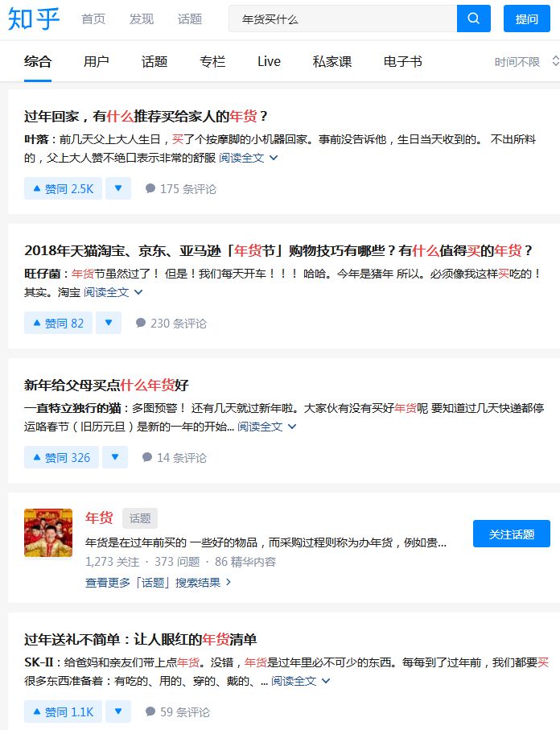Open the 175 条评论 comments
Image resolution: width=560 pixels, height=730 pixels.
(x=180, y=189)
